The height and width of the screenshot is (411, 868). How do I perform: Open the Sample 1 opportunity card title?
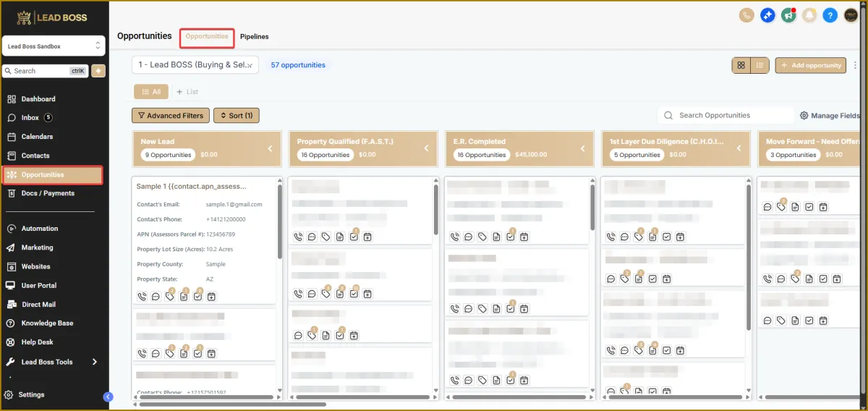pyautogui.click(x=191, y=186)
